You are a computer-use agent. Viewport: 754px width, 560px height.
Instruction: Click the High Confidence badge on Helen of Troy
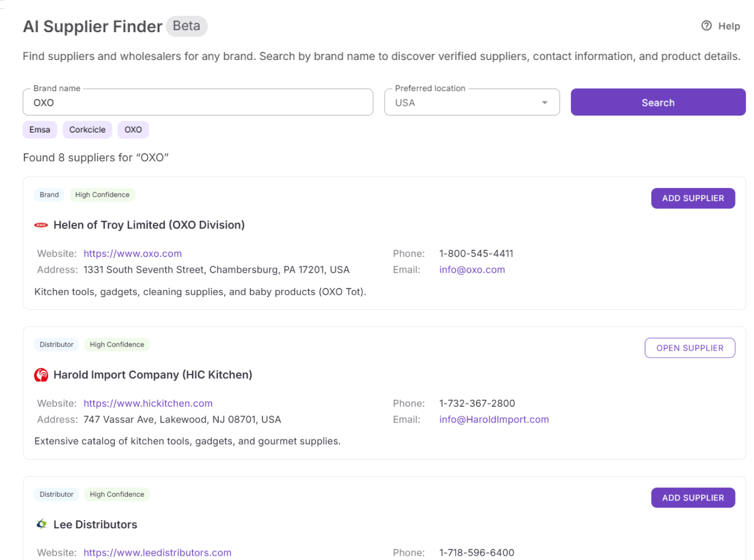click(x=102, y=195)
